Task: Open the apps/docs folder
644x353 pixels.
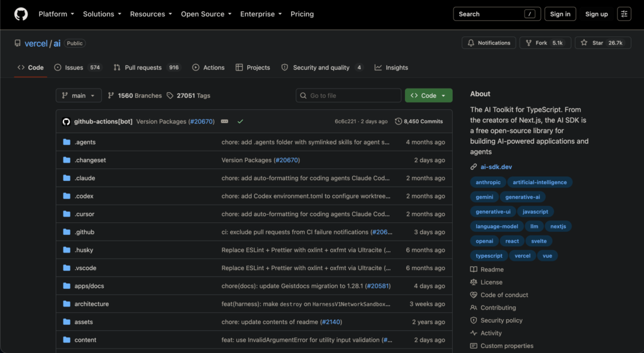Action: pos(89,286)
